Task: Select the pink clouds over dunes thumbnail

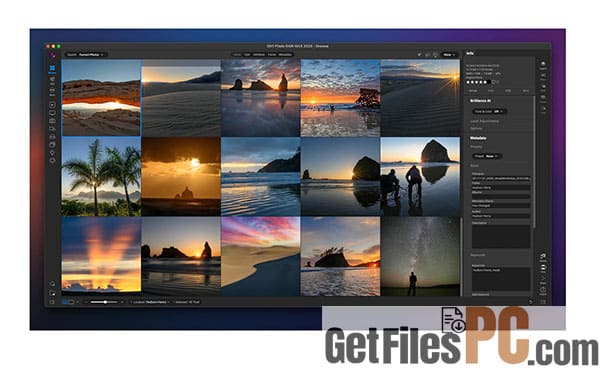Action: click(x=261, y=256)
